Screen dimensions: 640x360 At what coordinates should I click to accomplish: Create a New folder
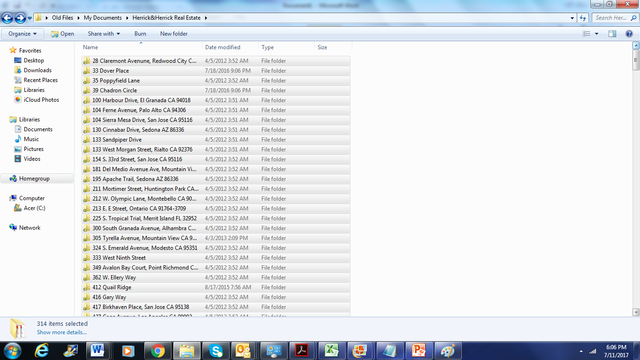click(174, 34)
